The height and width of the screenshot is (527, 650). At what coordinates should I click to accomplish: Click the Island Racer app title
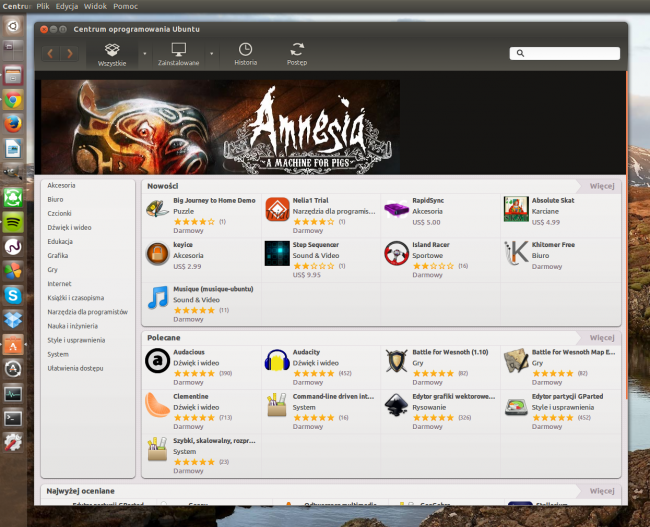(x=431, y=245)
